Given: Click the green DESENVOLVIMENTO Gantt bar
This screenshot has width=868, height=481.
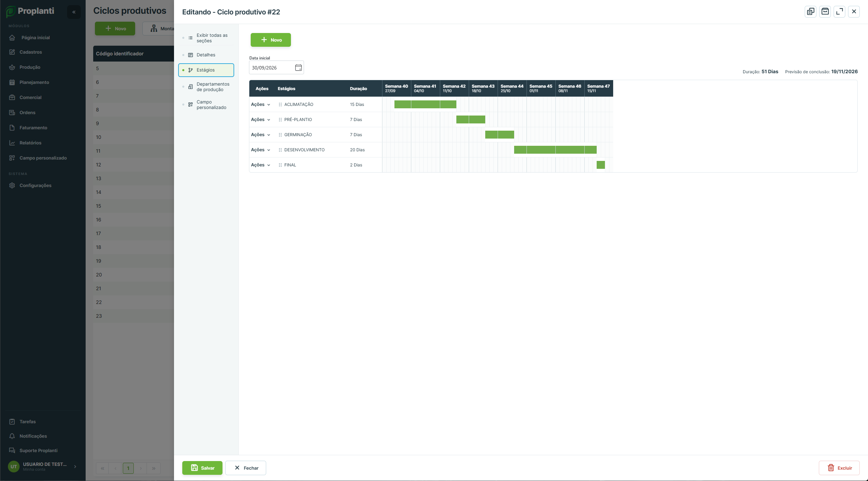Looking at the screenshot, I should click(555, 150).
